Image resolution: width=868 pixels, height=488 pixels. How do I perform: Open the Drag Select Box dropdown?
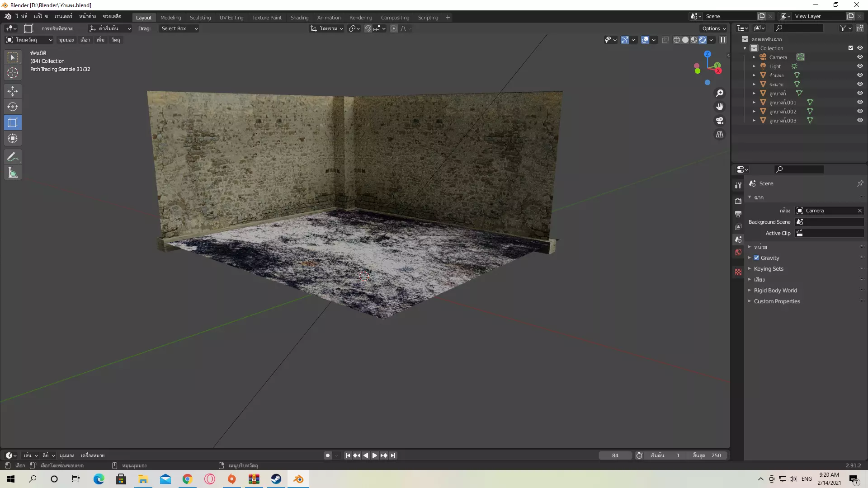179,28
